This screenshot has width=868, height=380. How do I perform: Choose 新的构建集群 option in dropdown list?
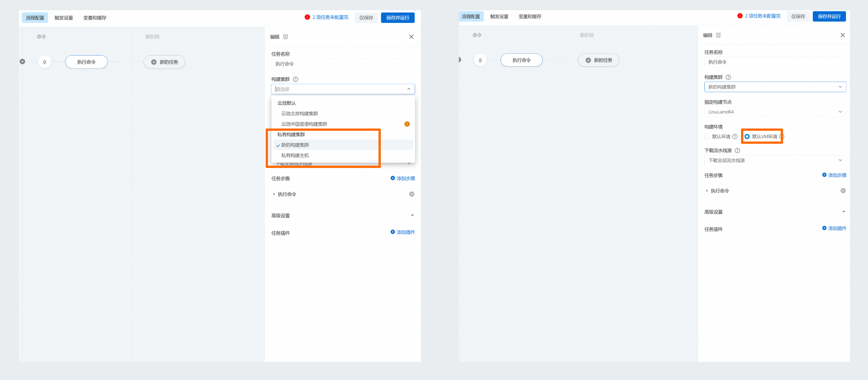(343, 145)
